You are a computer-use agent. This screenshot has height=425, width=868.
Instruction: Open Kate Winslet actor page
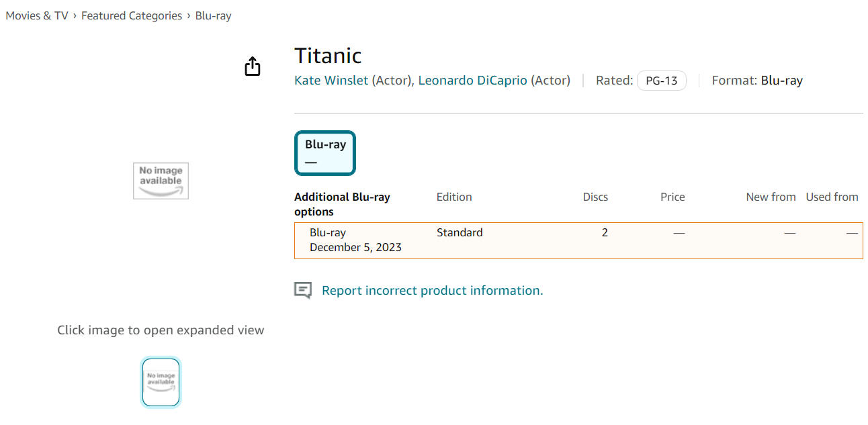(x=331, y=81)
